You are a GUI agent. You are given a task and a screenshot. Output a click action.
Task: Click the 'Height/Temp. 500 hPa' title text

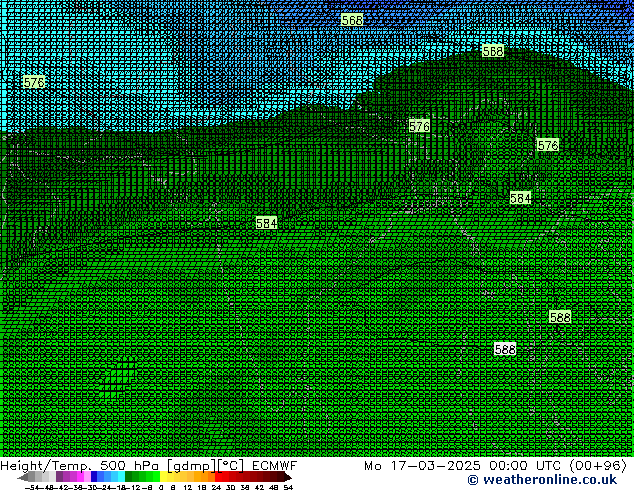point(80,466)
